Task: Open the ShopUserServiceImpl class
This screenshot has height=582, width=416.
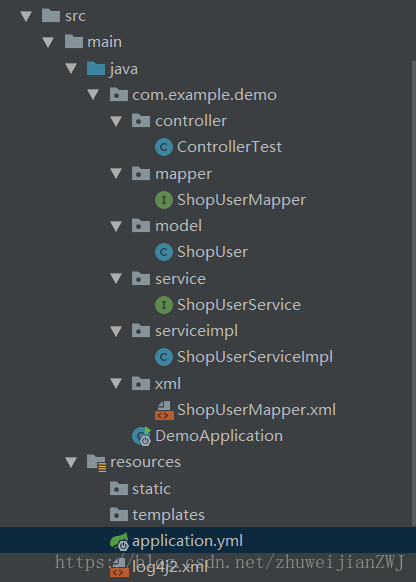Action: click(x=255, y=357)
